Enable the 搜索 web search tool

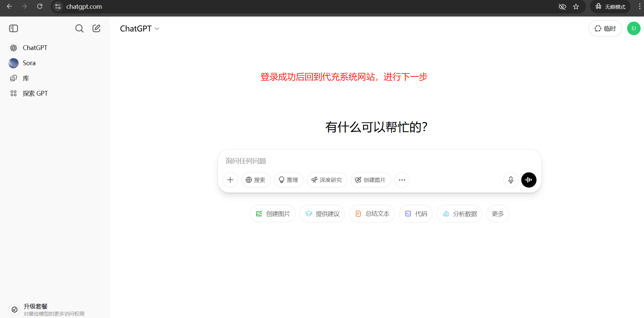coord(256,180)
